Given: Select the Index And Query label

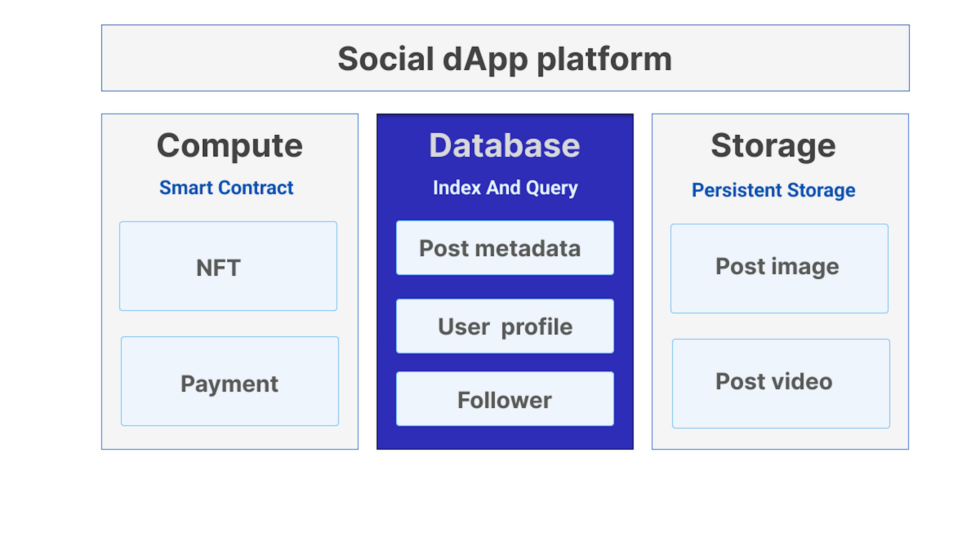Looking at the screenshot, I should click(x=504, y=187).
